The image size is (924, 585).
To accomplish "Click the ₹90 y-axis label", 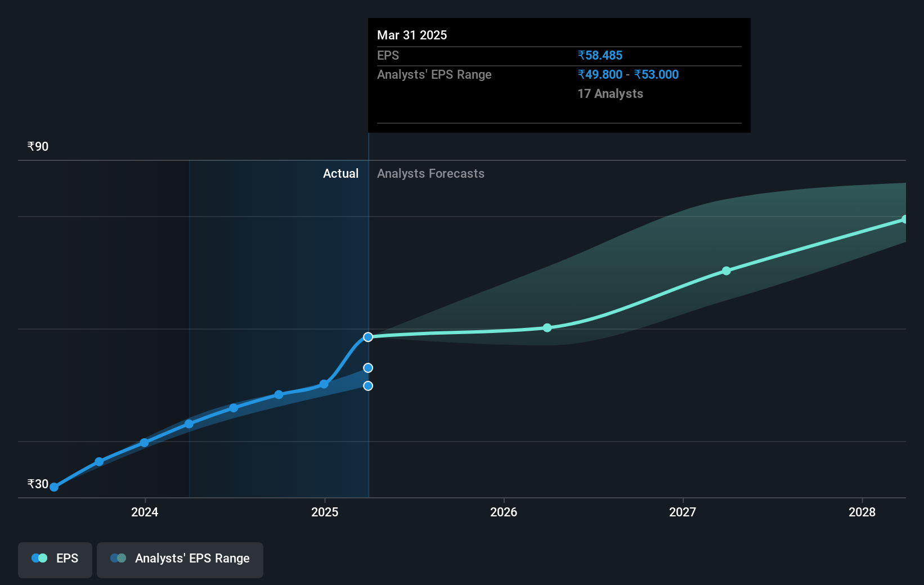I will point(38,147).
